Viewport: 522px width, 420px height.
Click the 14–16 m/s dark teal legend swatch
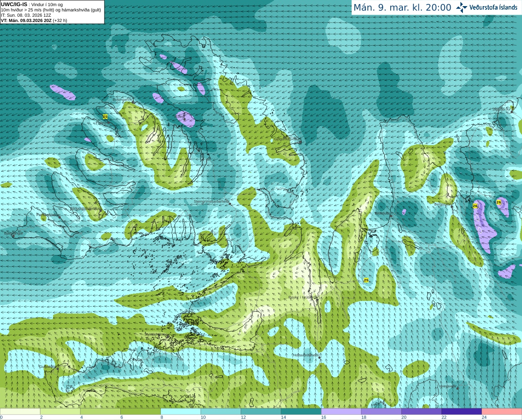tap(301, 411)
